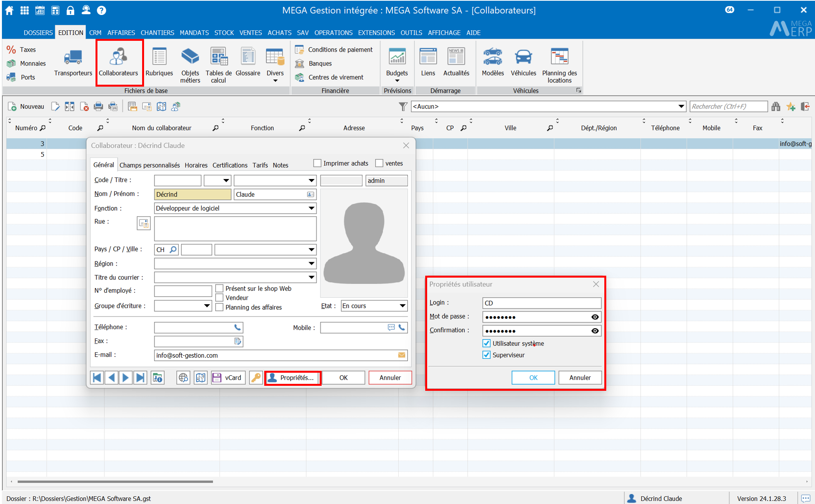
Task: Open the Etat En cours dropdown
Action: (402, 306)
